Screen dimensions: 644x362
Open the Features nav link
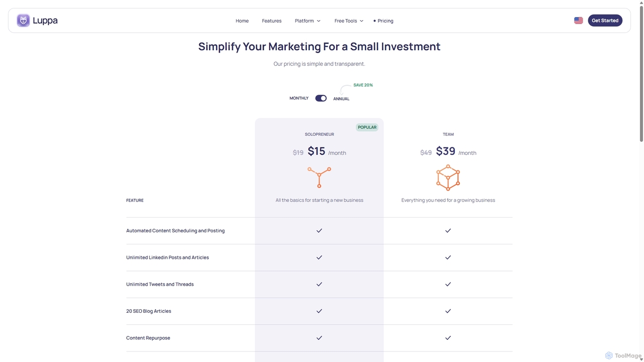tap(272, 21)
